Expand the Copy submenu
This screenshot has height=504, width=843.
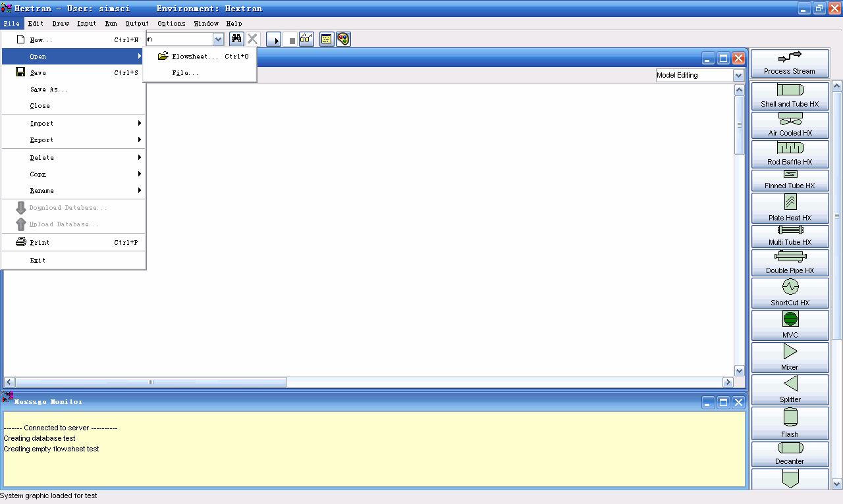[x=74, y=174]
